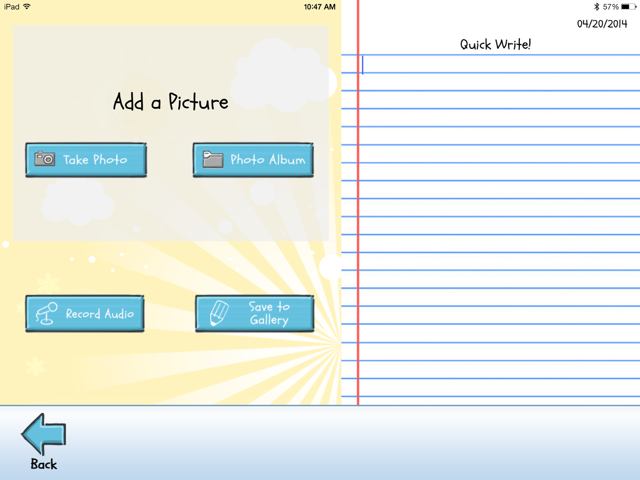Tap the battery icon in status bar
The height and width of the screenshot is (480, 640).
627,6
